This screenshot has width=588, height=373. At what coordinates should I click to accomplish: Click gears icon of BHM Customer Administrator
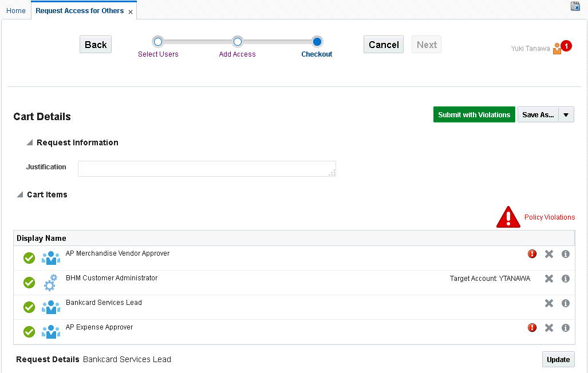click(50, 282)
